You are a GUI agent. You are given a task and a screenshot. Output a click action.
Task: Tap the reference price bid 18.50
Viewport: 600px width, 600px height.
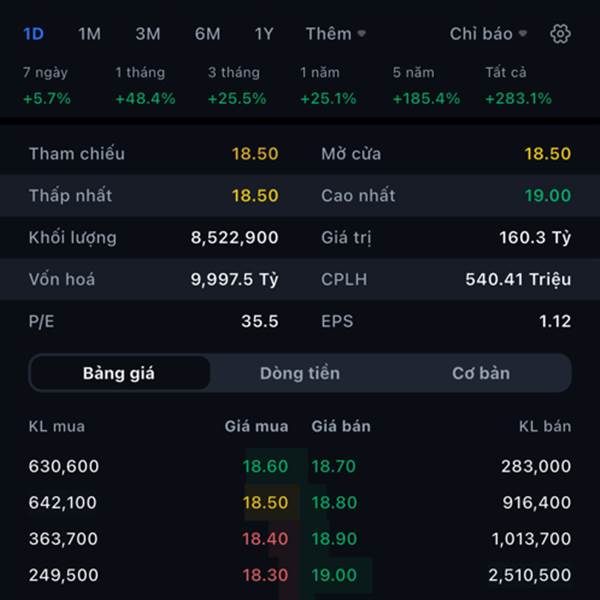pos(265,502)
